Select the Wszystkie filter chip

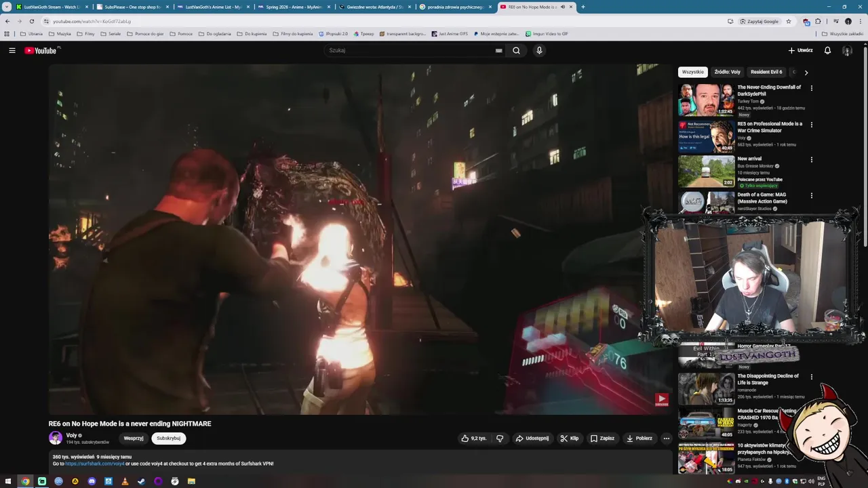coord(693,72)
